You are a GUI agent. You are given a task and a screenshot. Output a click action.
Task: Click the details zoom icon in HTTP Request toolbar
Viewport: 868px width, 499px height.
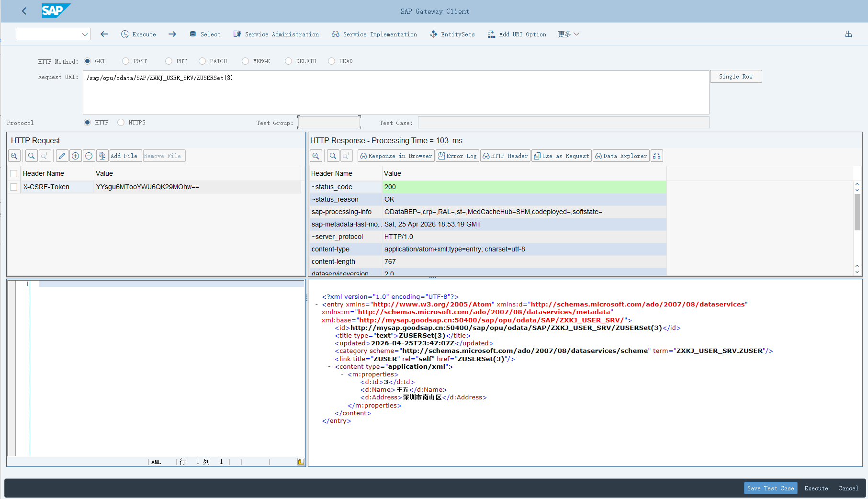(14, 156)
